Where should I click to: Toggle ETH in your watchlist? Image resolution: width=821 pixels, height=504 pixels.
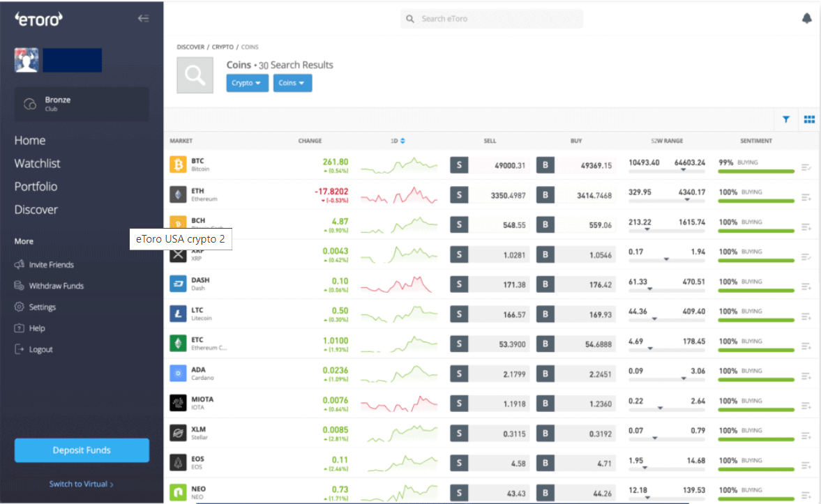click(x=805, y=197)
